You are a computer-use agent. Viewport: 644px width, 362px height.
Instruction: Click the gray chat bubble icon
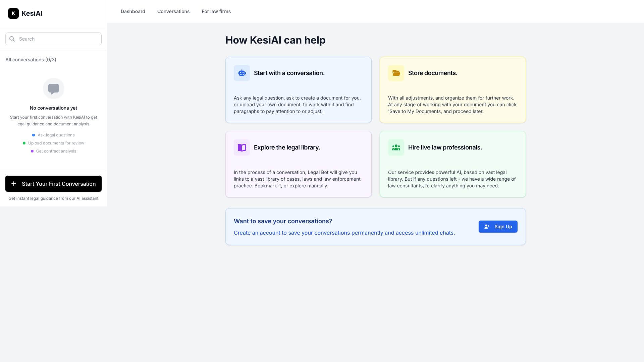54,88
